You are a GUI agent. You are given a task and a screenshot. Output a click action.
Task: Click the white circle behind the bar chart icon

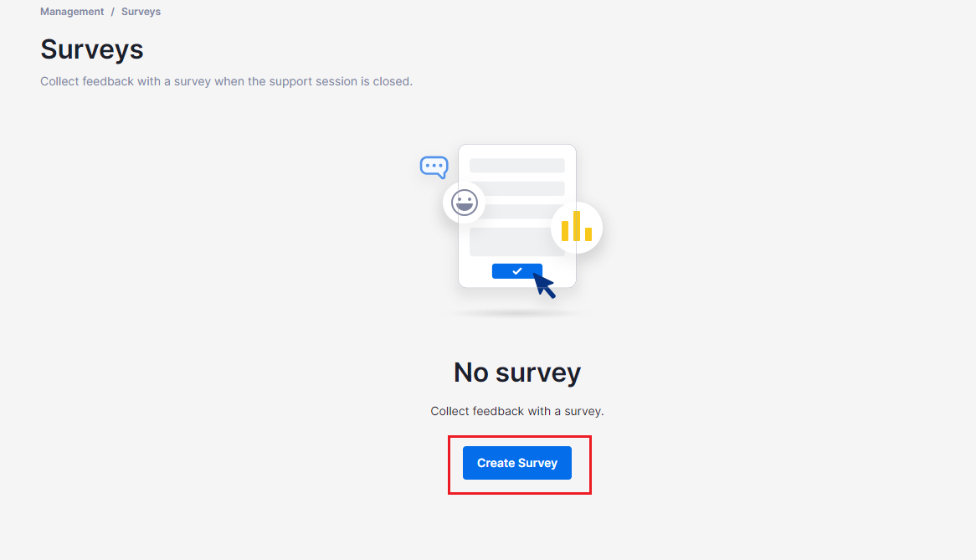tap(577, 227)
